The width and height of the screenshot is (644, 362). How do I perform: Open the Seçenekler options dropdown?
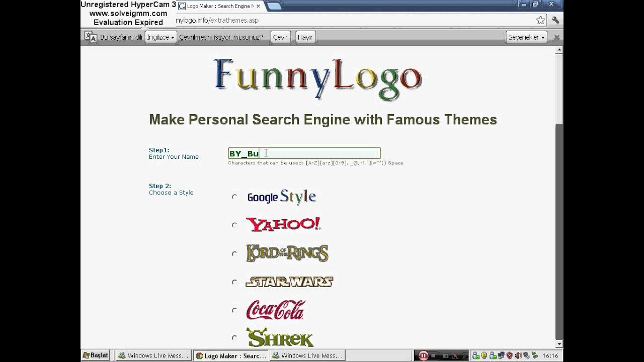(x=527, y=37)
